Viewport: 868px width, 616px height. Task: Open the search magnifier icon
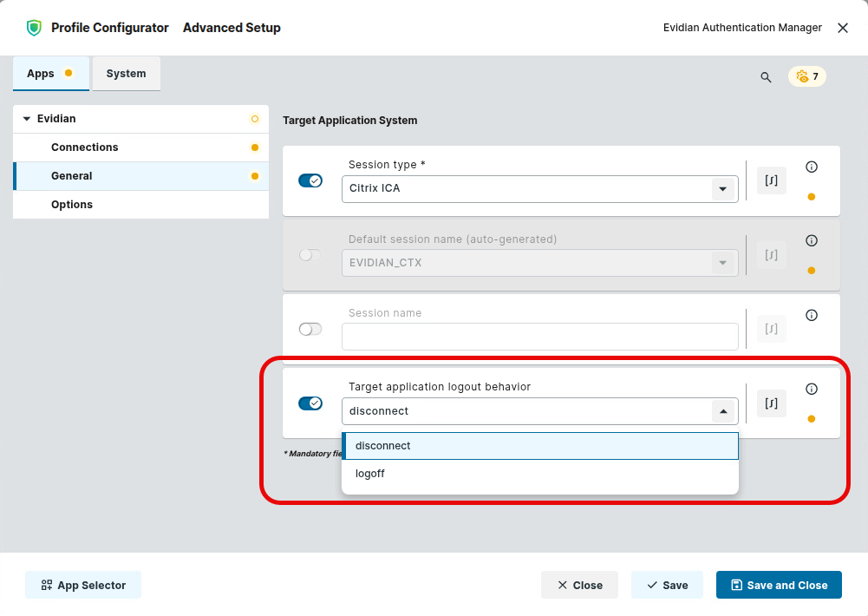pos(766,77)
